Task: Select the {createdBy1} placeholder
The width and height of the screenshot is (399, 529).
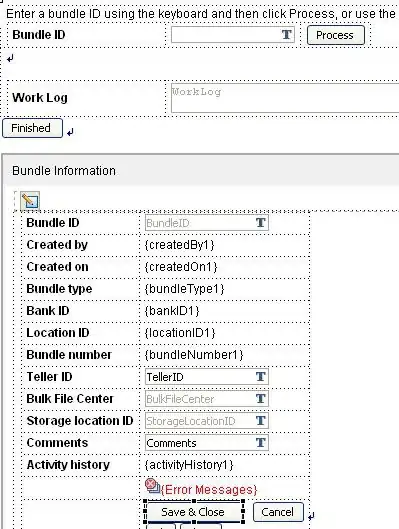Action: 179,245
